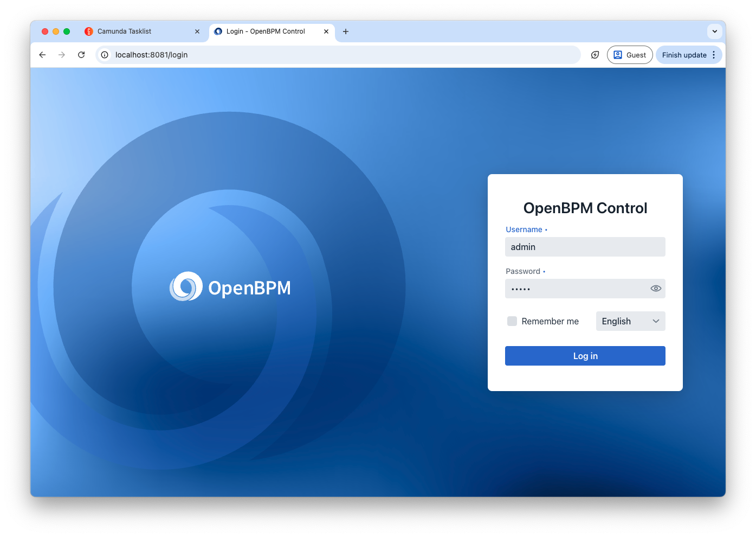Close the Login - OpenBPM Control tab
The height and width of the screenshot is (537, 756).
[x=326, y=31]
